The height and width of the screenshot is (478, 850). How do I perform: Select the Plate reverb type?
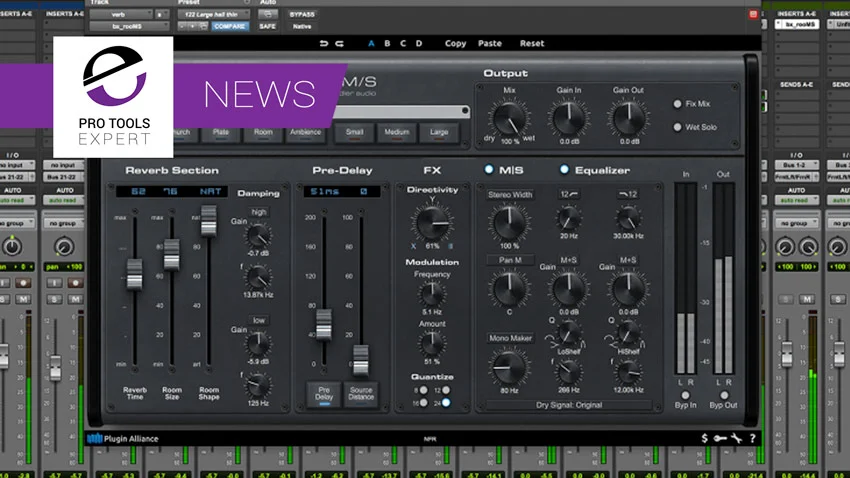click(x=221, y=133)
